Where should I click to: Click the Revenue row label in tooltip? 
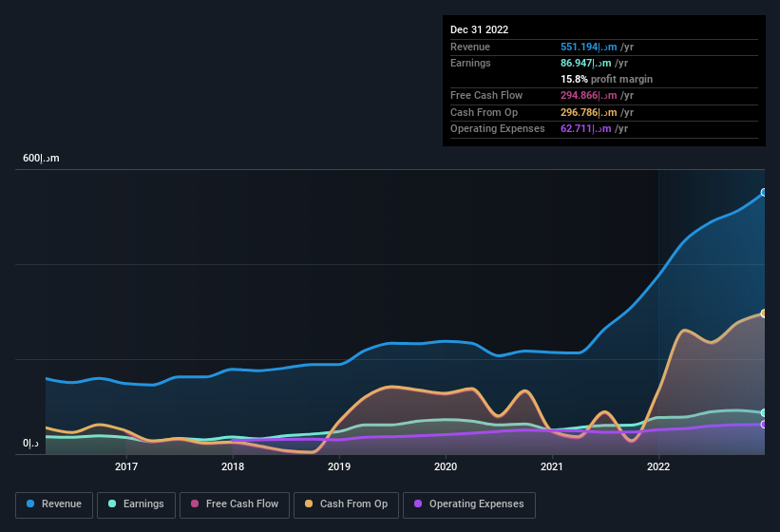coord(470,47)
